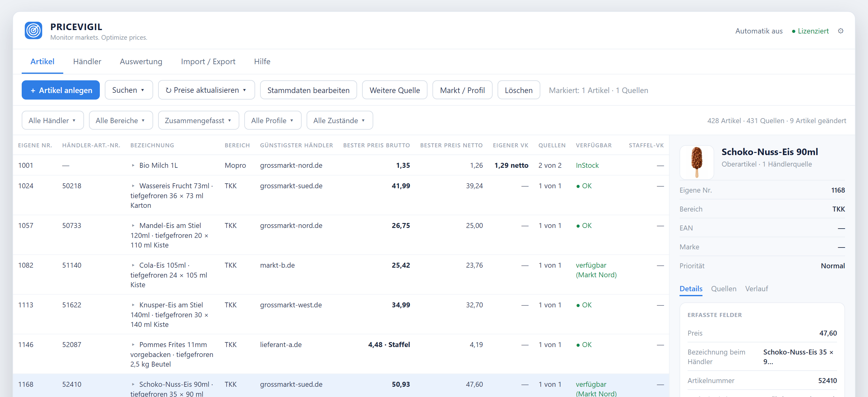Viewport: 868px width, 397px height.
Task: Open the 'Alle Profile' filter dropdown
Action: [x=272, y=120]
